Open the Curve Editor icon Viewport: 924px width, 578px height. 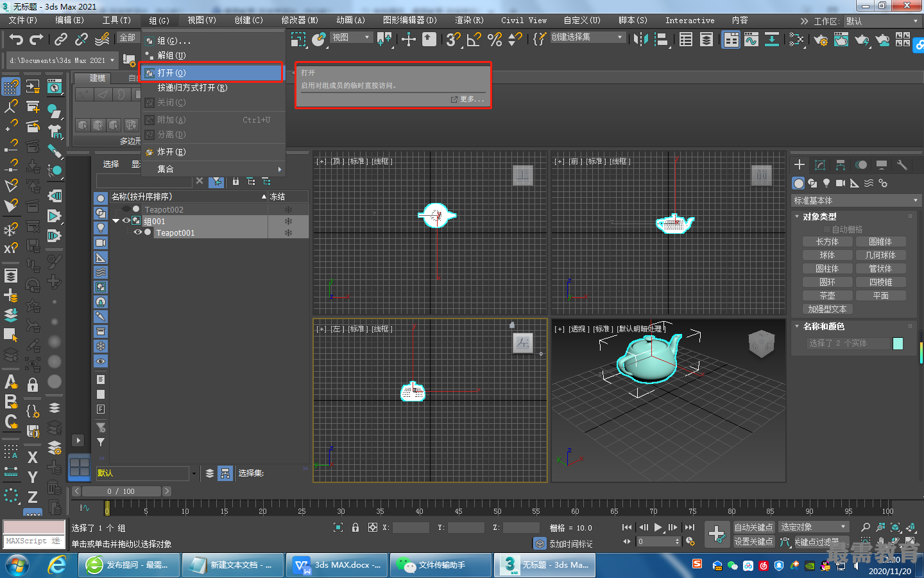(751, 39)
